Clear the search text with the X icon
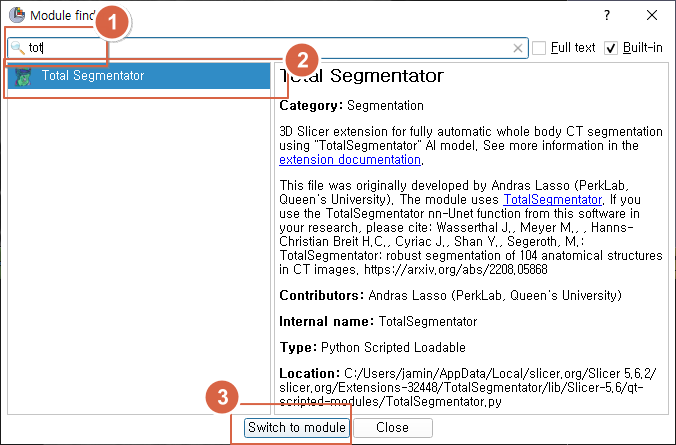Image resolution: width=676 pixels, height=445 pixels. [x=518, y=48]
